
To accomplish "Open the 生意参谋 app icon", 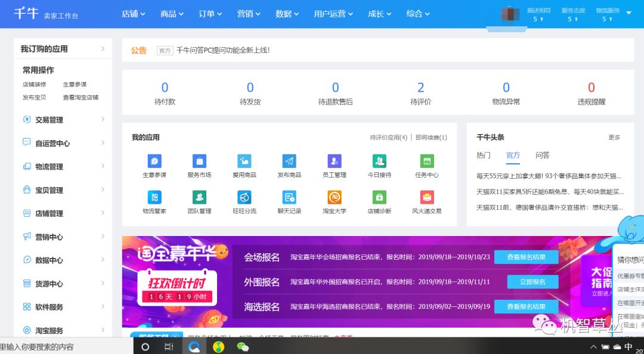I will (154, 162).
